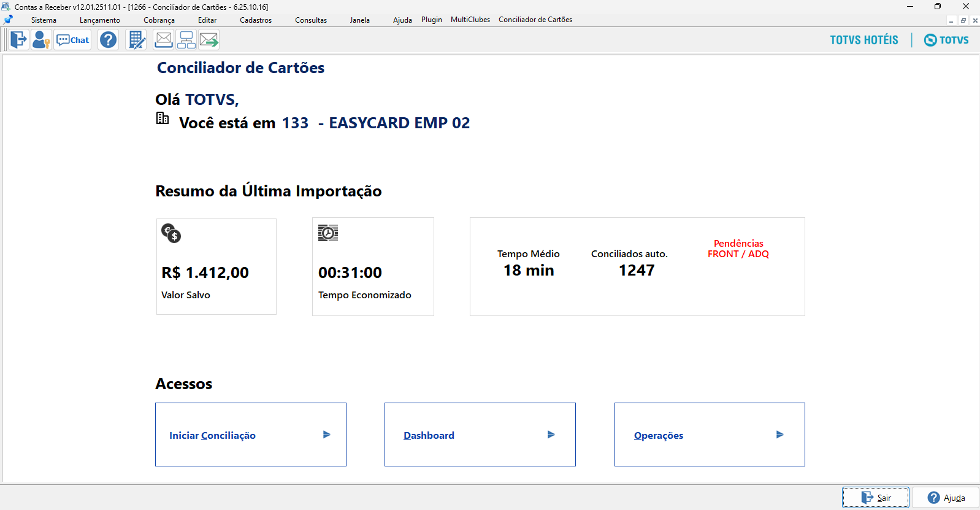980x510 pixels.
Task: Minimize the Contas a Receber main window
Action: click(x=910, y=7)
